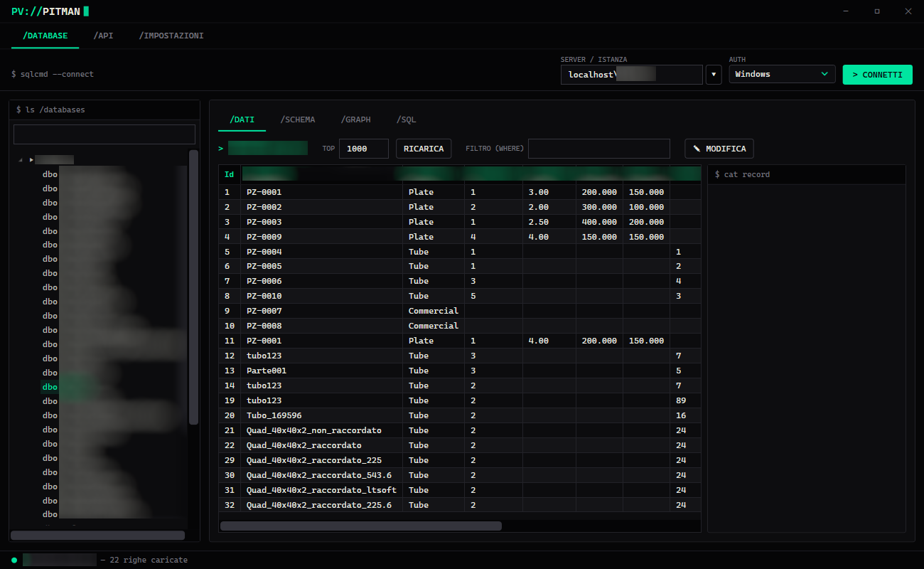Open the /API tab

point(103,36)
